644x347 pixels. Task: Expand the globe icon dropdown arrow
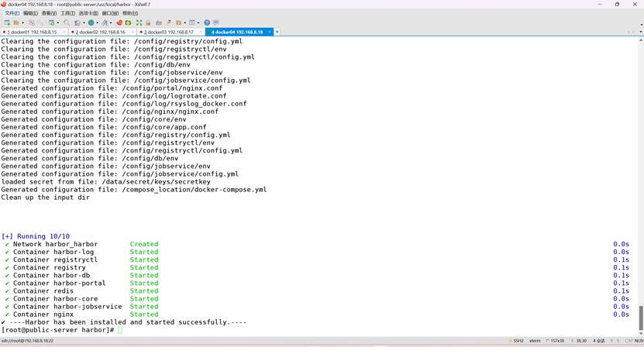(97, 22)
